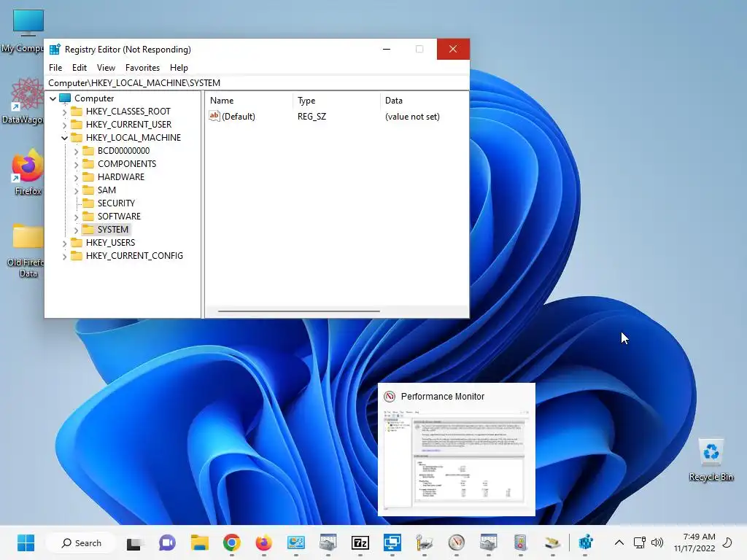Open the Windows Start menu
This screenshot has height=560, width=747.
coord(26,542)
